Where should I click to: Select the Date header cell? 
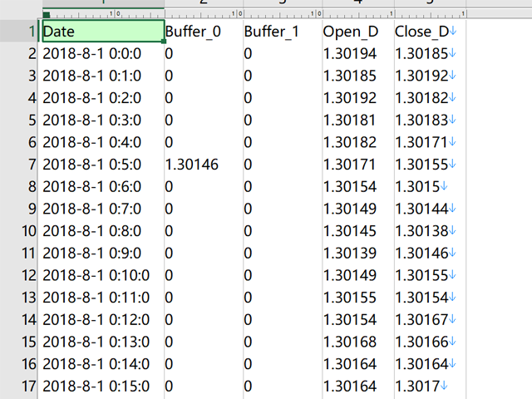[101, 32]
